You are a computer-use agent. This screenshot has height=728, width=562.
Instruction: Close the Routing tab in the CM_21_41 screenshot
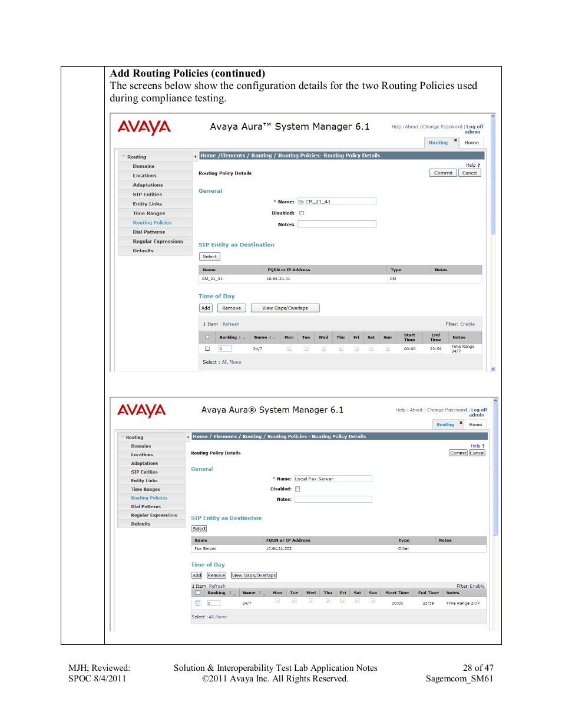[x=455, y=140]
